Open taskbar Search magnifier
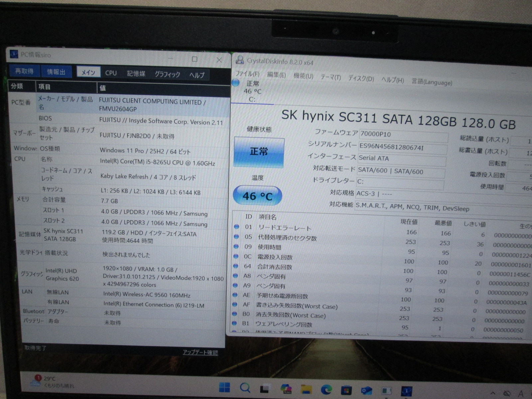The image size is (532, 399). pyautogui.click(x=245, y=388)
